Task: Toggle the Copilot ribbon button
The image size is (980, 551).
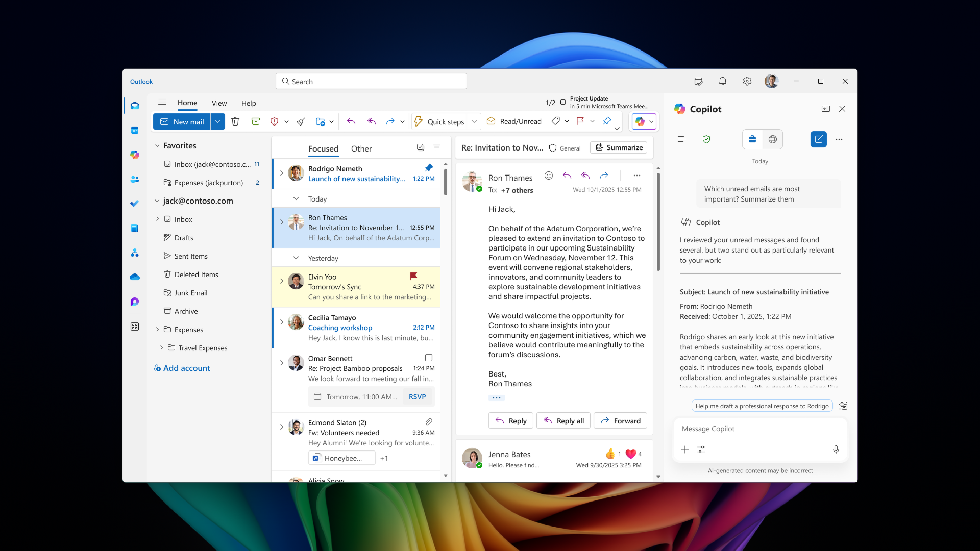Action: coord(640,121)
